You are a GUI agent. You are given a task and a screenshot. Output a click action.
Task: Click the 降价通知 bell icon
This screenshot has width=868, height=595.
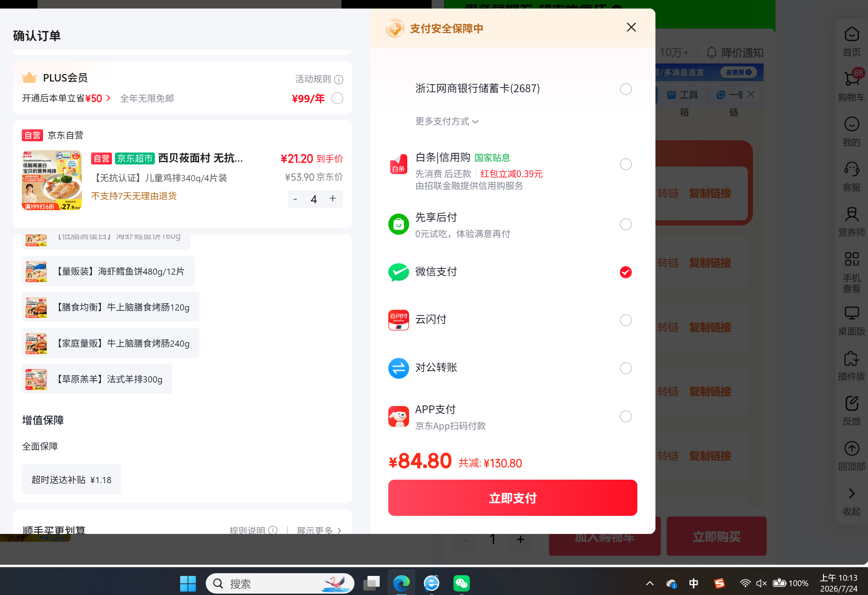coord(711,53)
